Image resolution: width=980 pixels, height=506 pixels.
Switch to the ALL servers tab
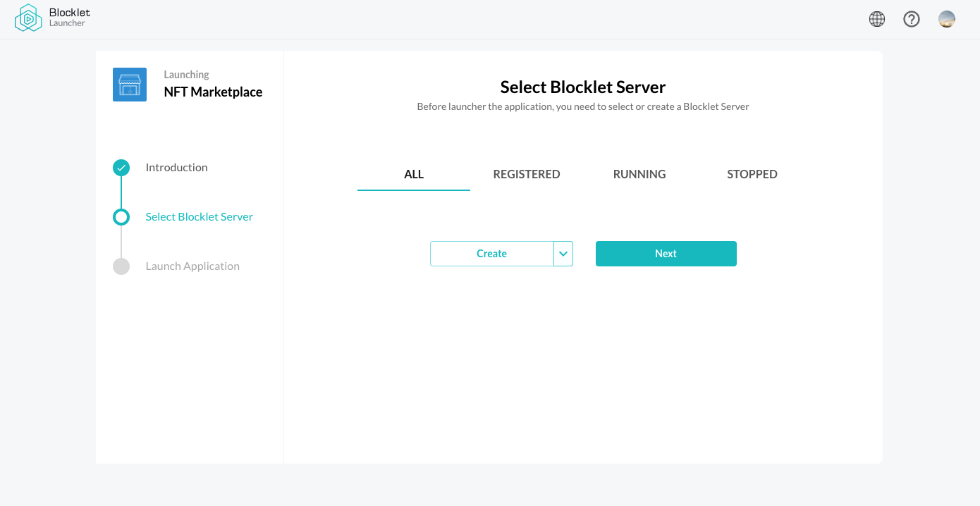[x=414, y=174]
